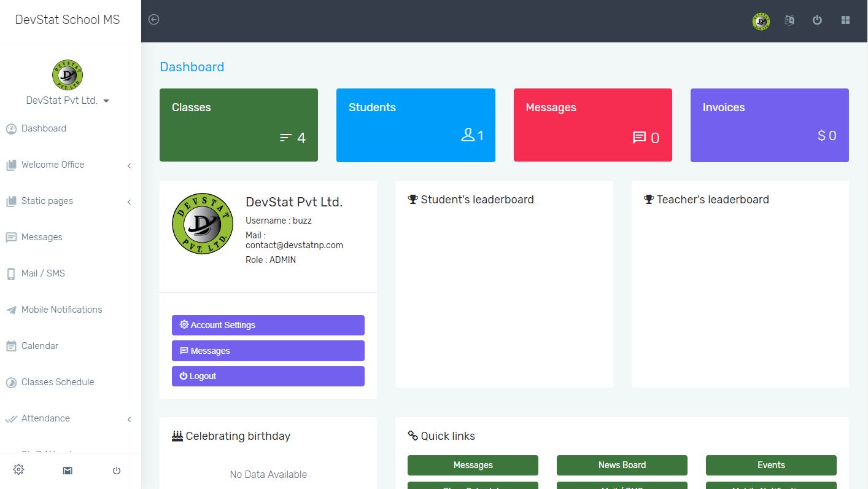The image size is (868, 489).
Task: Click the Account Settings button
Action: click(268, 325)
